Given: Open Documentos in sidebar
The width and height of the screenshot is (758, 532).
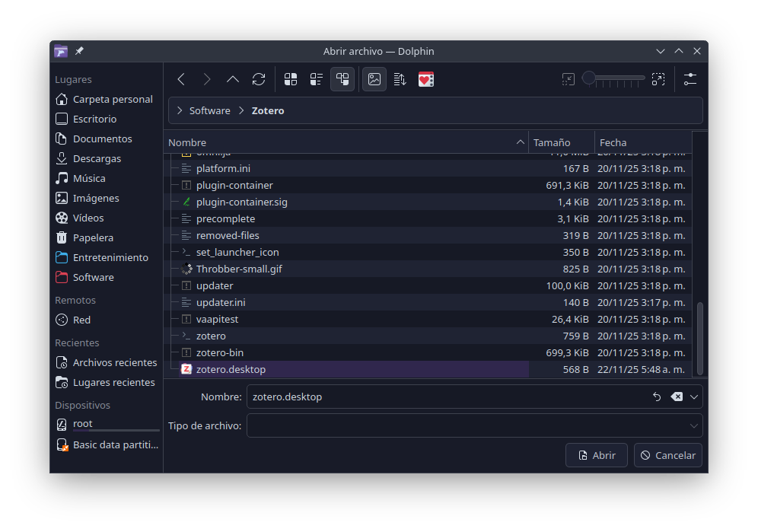Looking at the screenshot, I should click(x=106, y=139).
